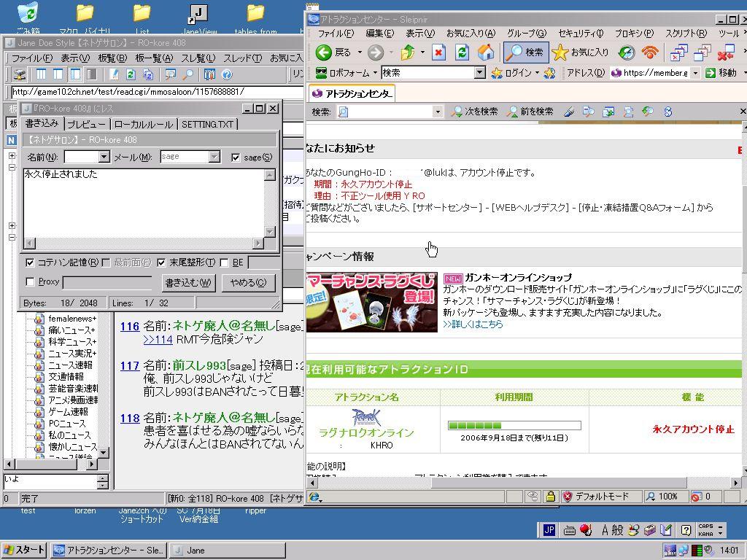Click the Jane URL address field
Image resolution: width=747 pixels, height=560 pixels.
pos(156,92)
